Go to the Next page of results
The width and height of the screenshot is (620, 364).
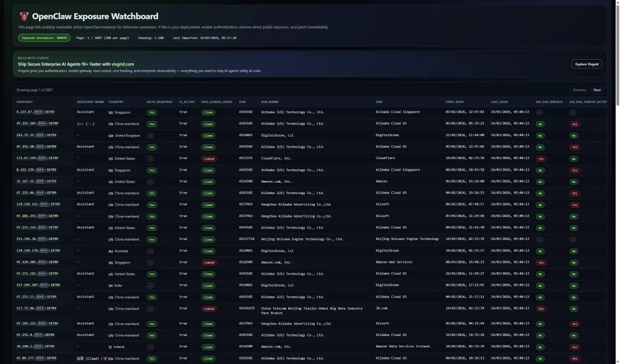[597, 90]
